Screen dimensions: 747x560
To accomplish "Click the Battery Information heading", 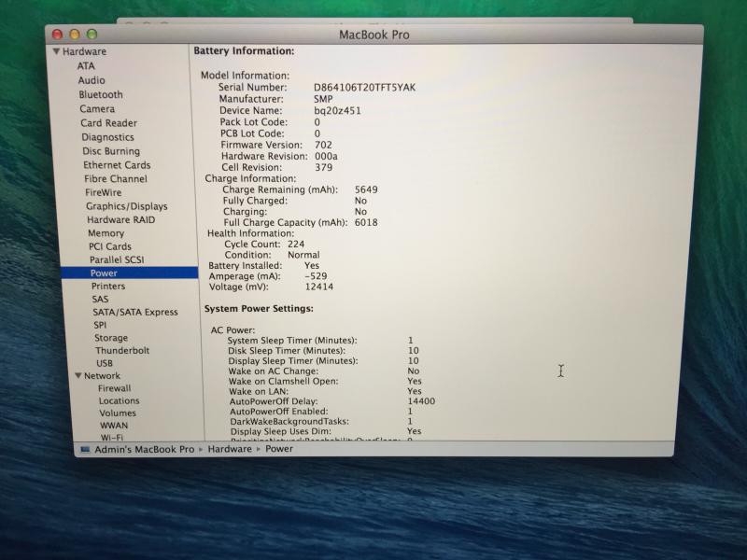I will coord(244,51).
